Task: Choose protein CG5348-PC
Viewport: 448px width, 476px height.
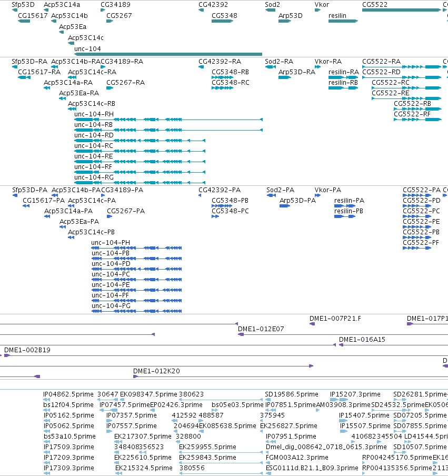Action: (230, 211)
